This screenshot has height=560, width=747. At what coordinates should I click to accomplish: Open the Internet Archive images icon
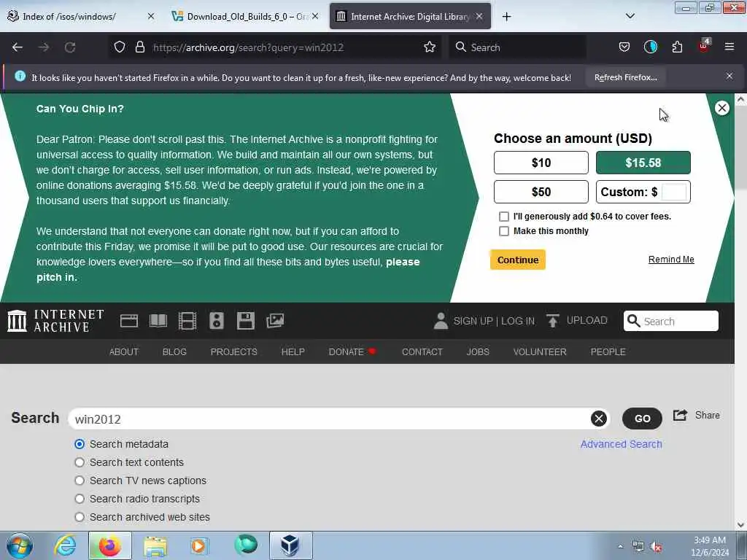pyautogui.click(x=275, y=321)
